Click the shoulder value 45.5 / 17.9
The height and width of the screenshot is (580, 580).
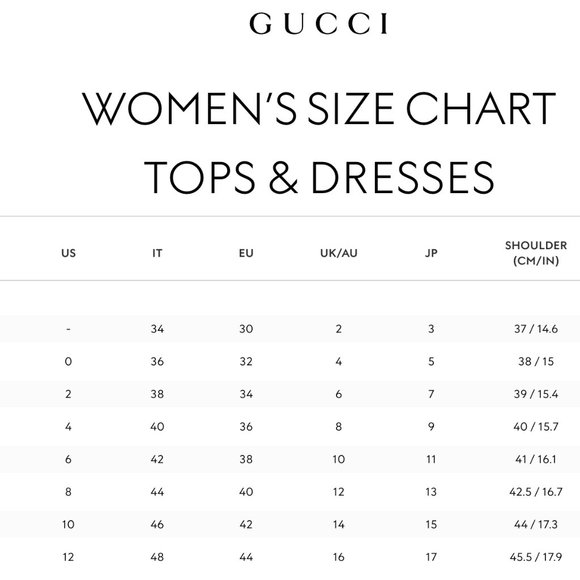click(x=536, y=557)
